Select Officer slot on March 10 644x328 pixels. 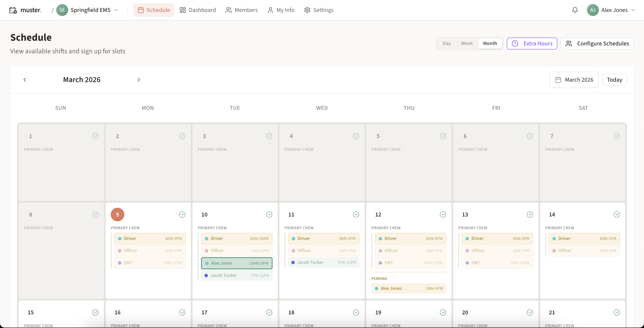point(237,250)
